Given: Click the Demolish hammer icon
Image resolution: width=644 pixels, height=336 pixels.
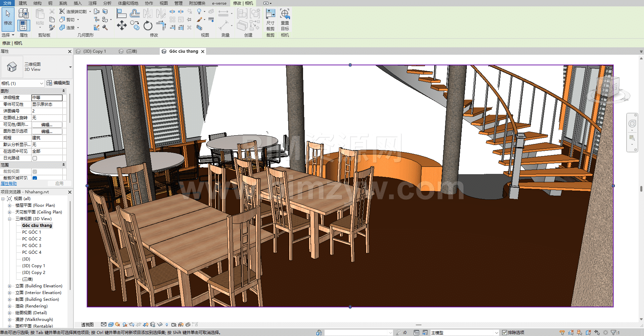Looking at the screenshot, I should click(105, 28).
